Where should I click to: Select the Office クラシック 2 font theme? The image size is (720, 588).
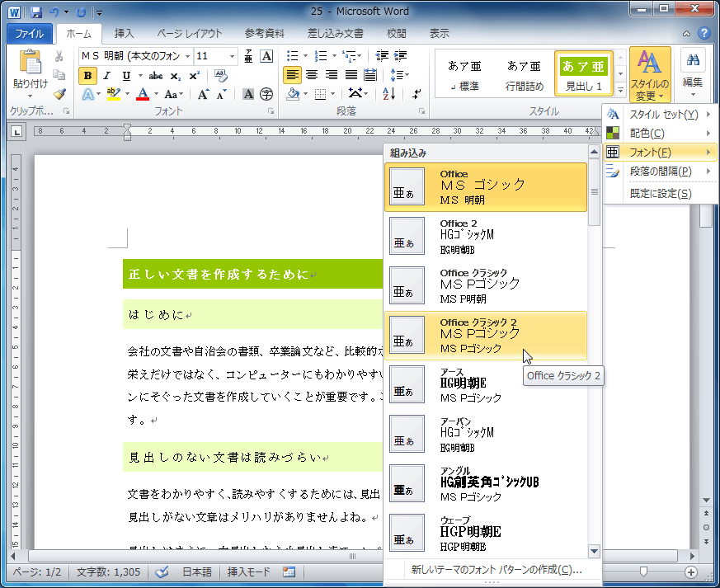pos(486,336)
